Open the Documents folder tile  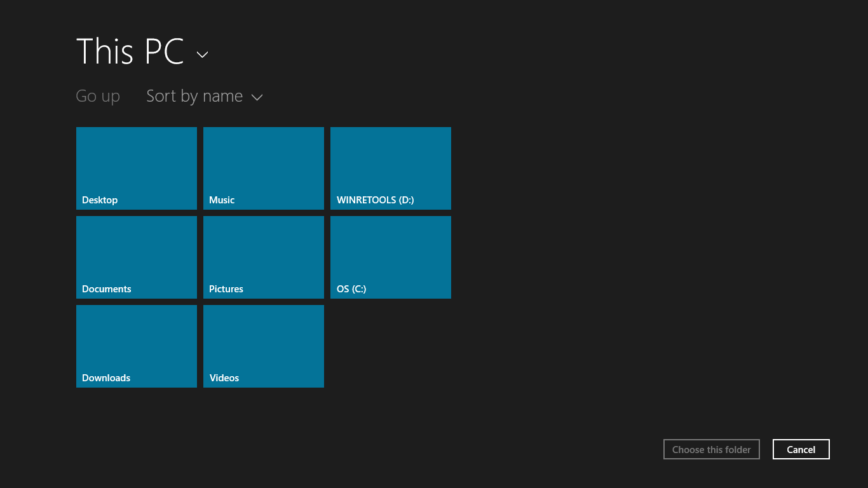[136, 257]
